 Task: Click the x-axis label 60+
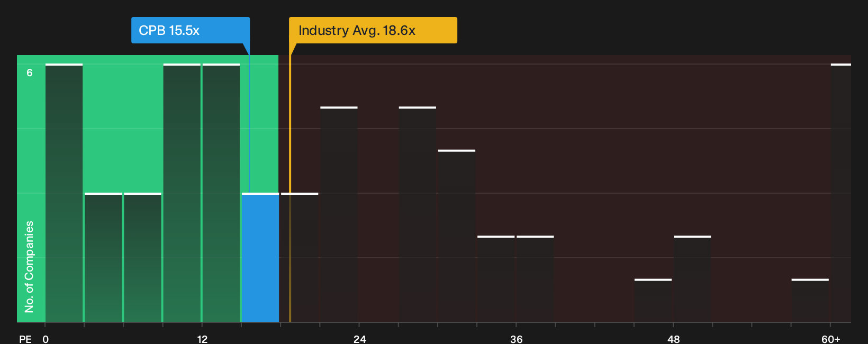831,339
